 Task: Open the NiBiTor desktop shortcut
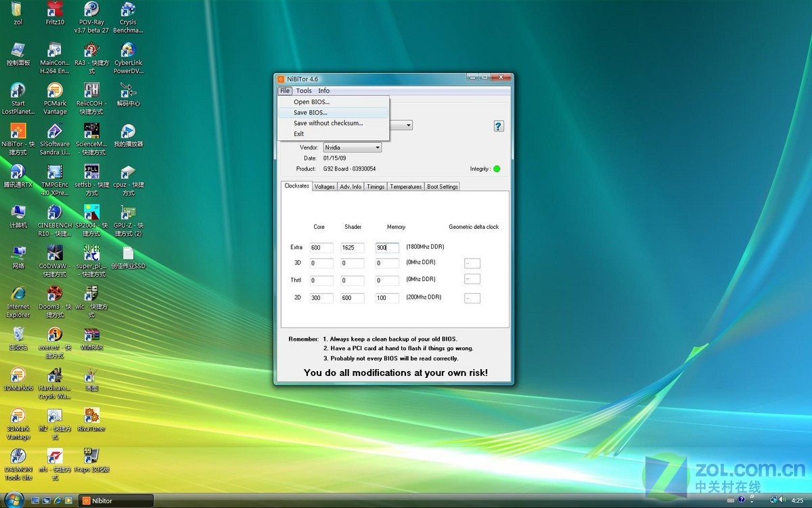point(18,140)
